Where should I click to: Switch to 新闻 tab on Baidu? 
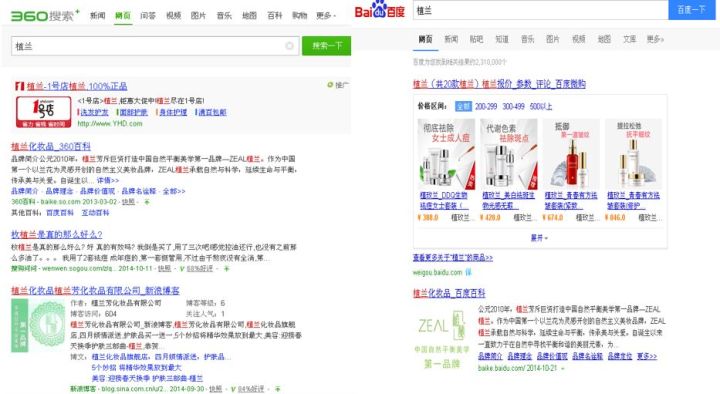click(x=451, y=39)
